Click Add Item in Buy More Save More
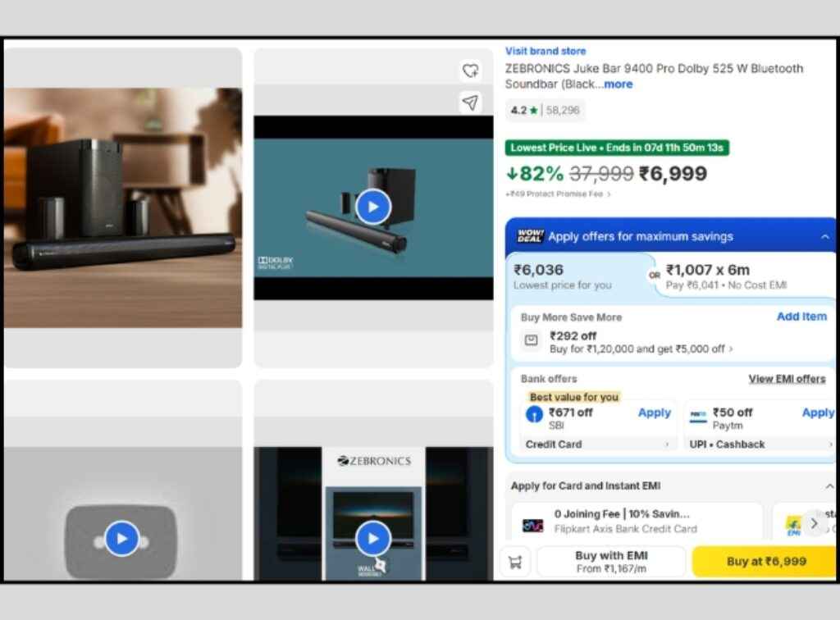 pyautogui.click(x=801, y=317)
